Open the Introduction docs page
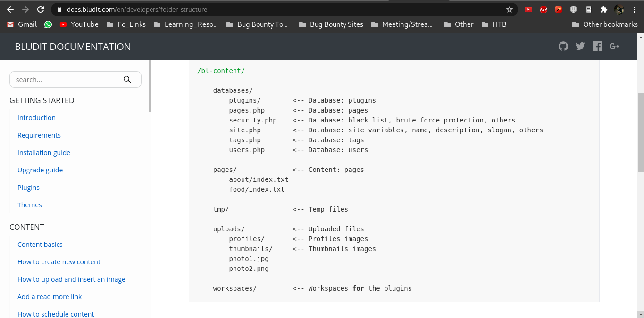The image size is (644, 318). tap(36, 118)
